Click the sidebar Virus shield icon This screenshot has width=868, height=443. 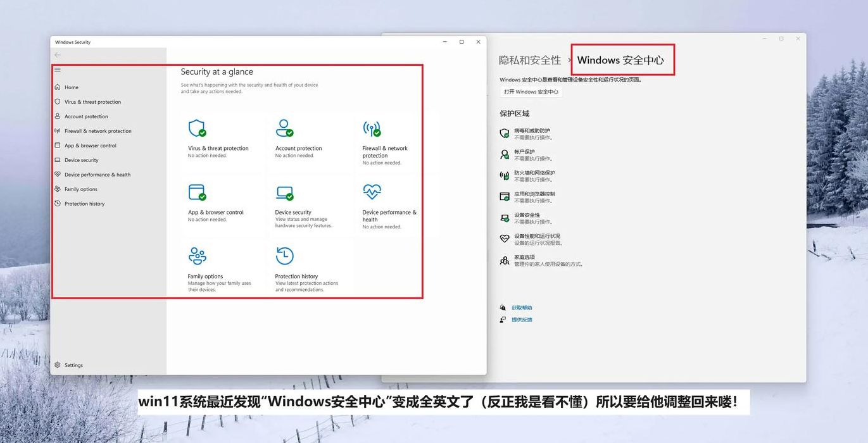tap(58, 102)
